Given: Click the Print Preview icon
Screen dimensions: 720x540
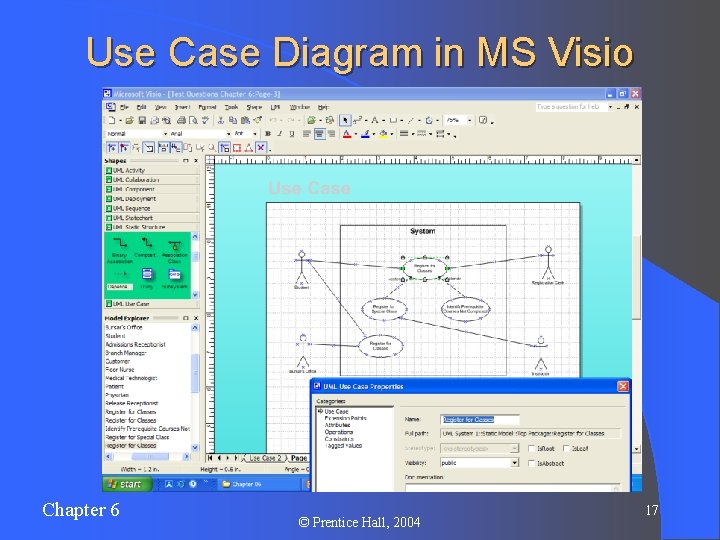Looking at the screenshot, I should tap(193, 120).
